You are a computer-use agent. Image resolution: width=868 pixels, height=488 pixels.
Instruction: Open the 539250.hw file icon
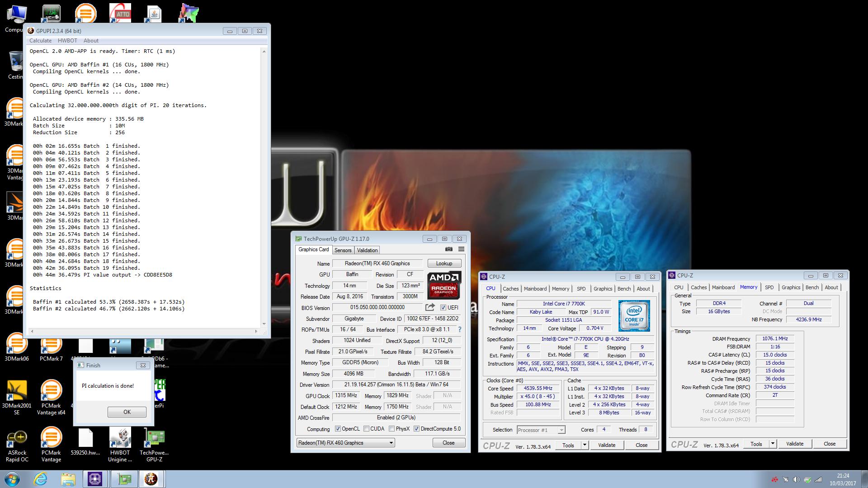click(85, 442)
